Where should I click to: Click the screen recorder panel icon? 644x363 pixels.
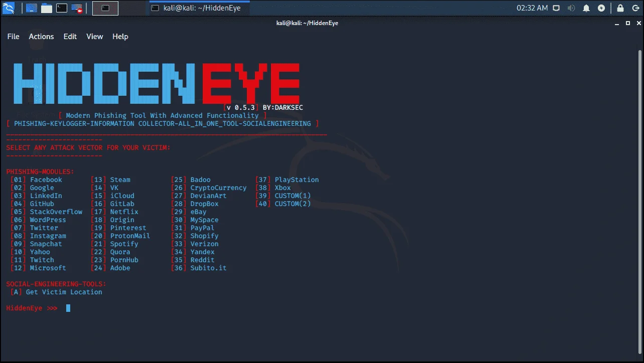(x=77, y=8)
